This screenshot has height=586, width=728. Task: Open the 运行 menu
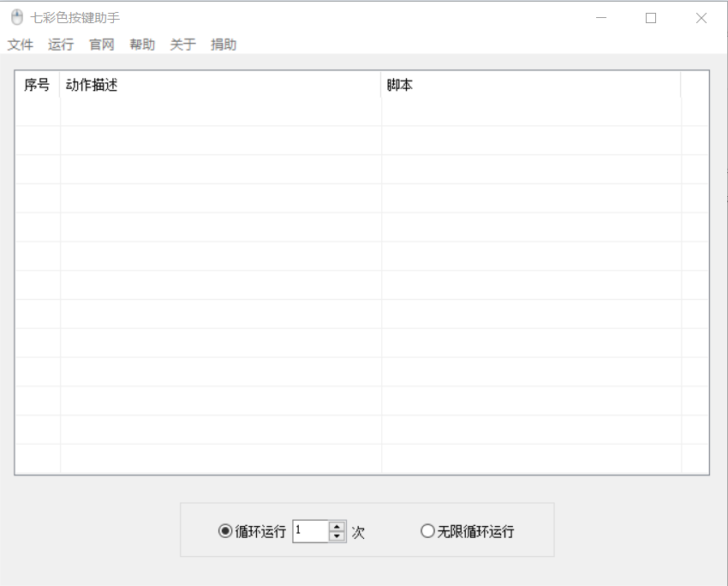tap(61, 45)
